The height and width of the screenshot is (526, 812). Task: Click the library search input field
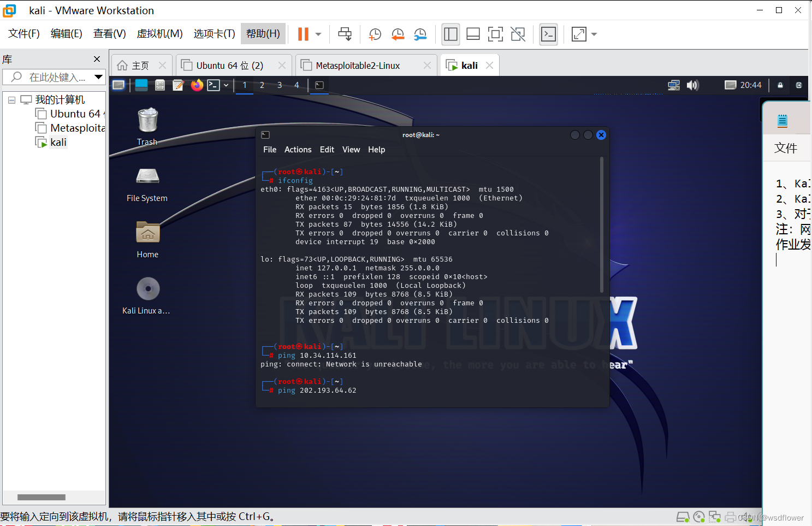coord(54,77)
